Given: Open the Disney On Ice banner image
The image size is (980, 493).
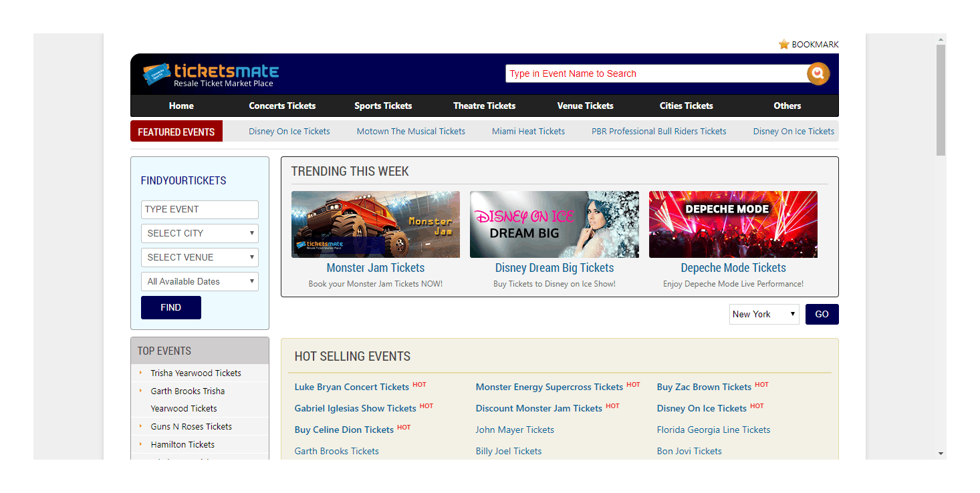Looking at the screenshot, I should (554, 224).
